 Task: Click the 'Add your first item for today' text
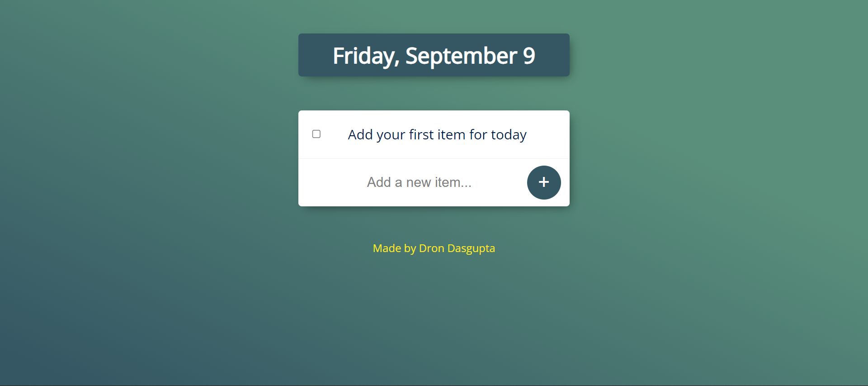click(x=437, y=135)
